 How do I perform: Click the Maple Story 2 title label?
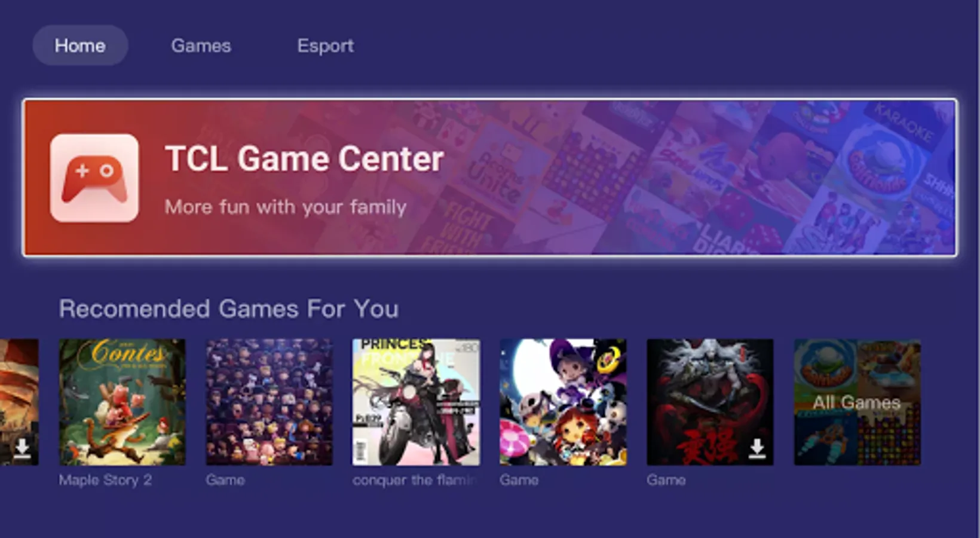tap(105, 480)
